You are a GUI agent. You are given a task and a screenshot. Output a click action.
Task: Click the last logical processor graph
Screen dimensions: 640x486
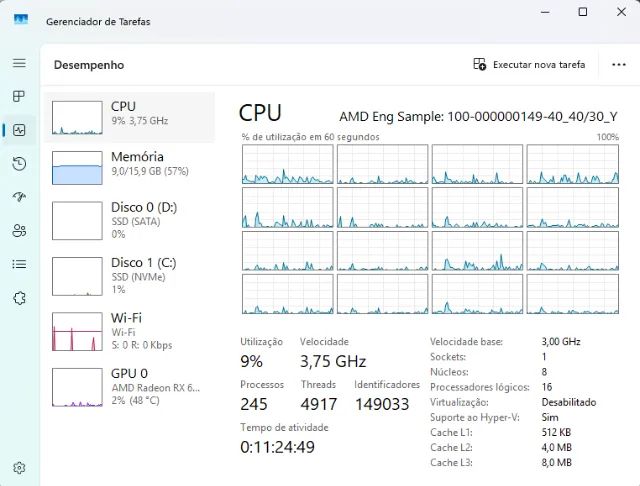pos(573,294)
